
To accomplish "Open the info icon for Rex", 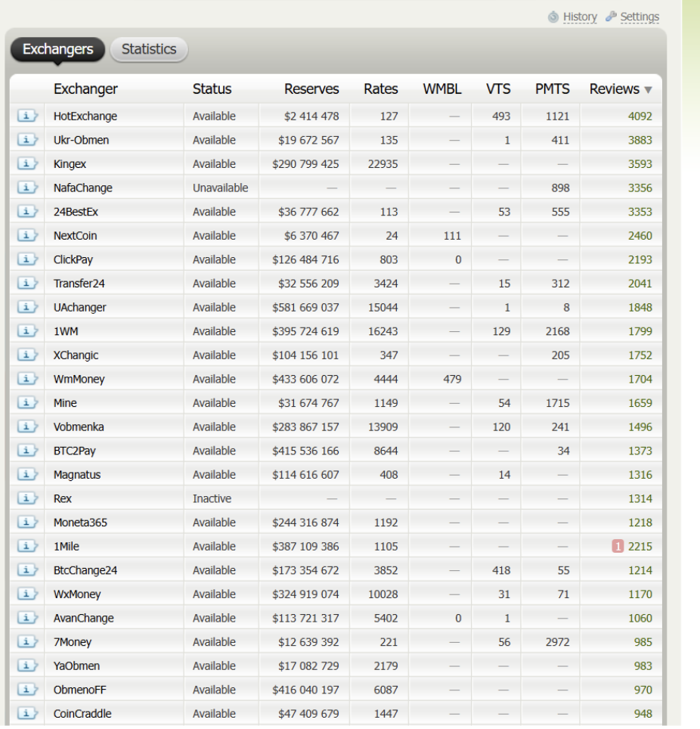I will click(27, 499).
